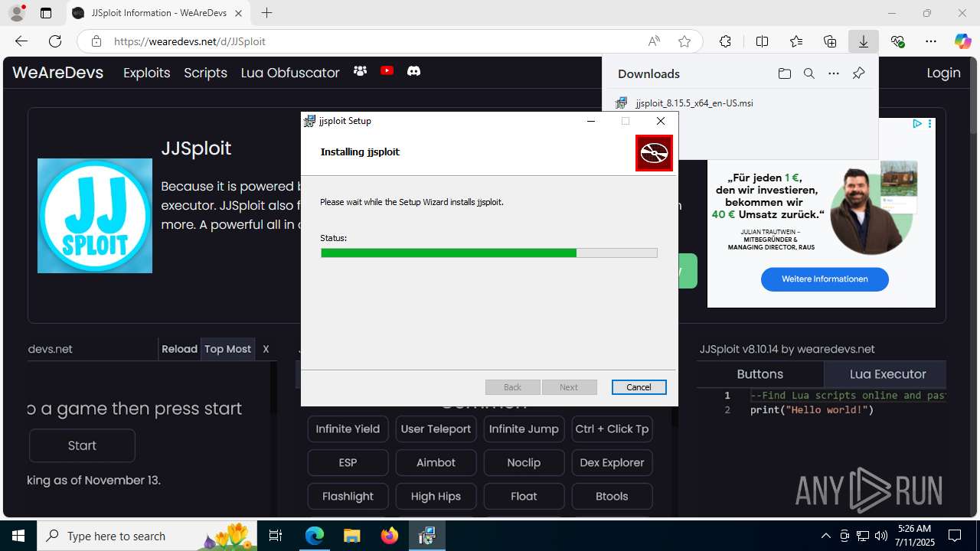The image size is (980, 551).
Task: Click the Login link
Action: [943, 73]
